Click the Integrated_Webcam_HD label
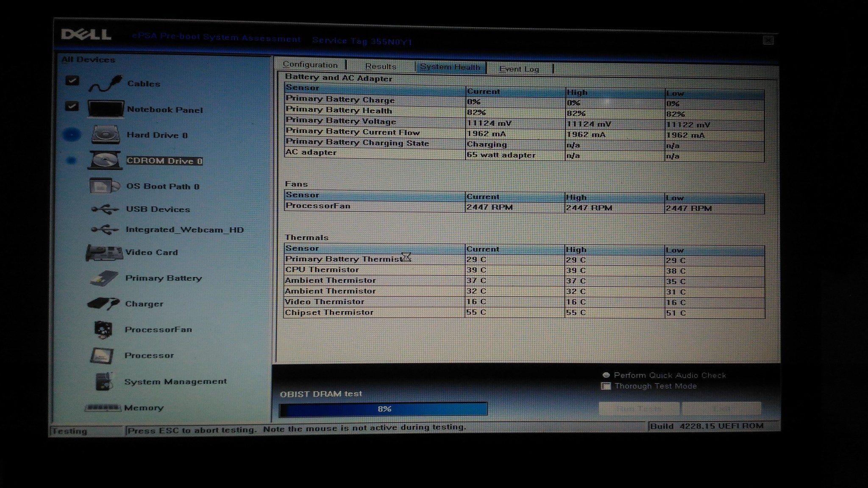The width and height of the screenshot is (868, 488). coord(184,230)
